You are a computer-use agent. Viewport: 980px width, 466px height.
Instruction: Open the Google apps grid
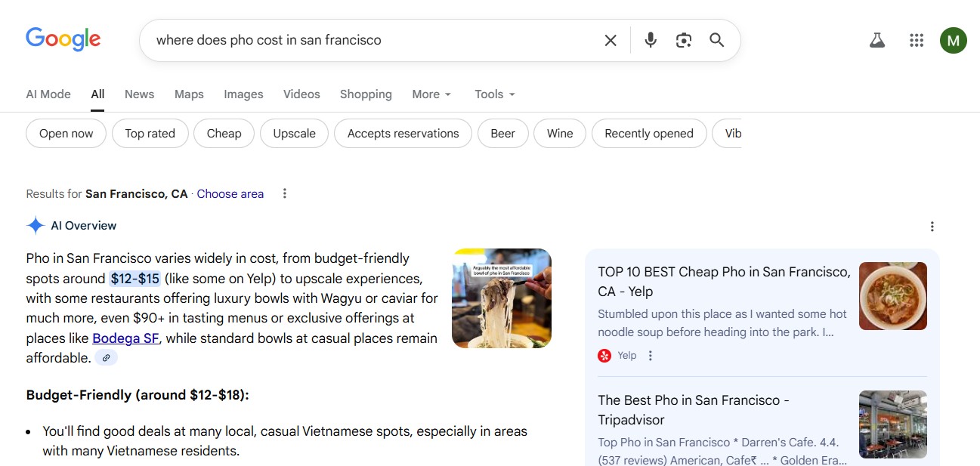point(917,41)
